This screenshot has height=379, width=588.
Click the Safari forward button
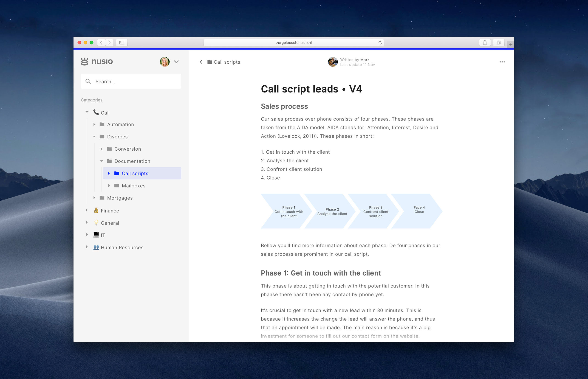click(x=109, y=42)
